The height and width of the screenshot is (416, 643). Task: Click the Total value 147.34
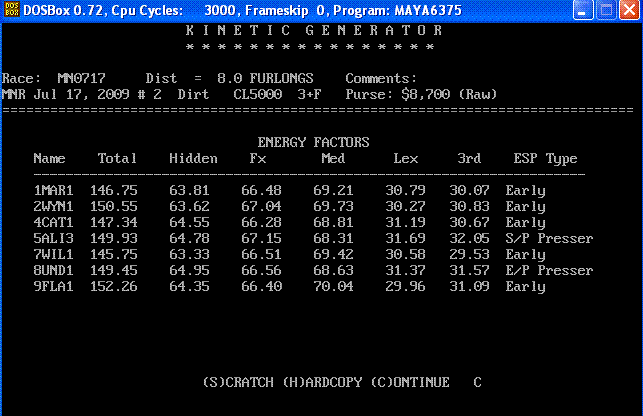click(114, 222)
